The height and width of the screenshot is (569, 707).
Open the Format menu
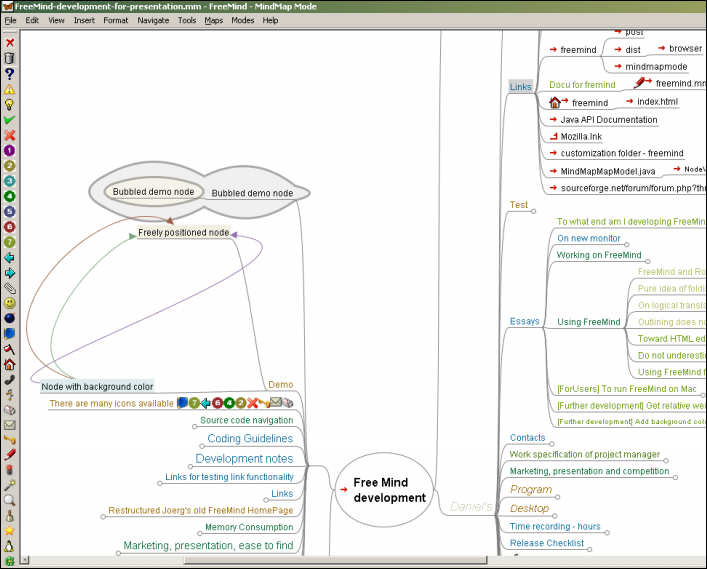[116, 20]
